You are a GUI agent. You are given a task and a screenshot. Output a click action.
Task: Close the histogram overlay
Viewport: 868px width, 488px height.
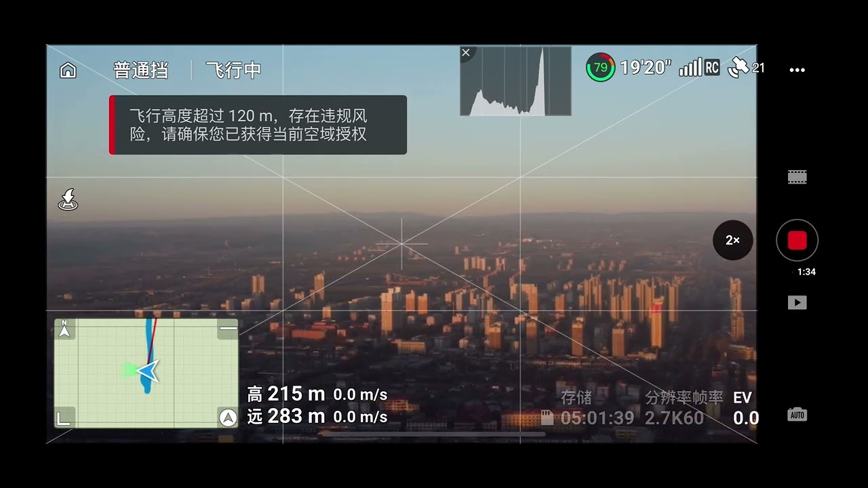point(466,52)
